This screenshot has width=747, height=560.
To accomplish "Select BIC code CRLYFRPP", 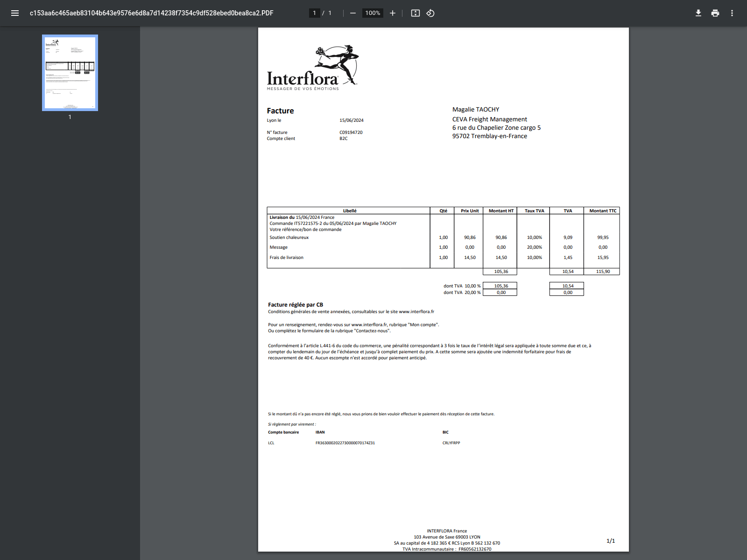I will [451, 443].
